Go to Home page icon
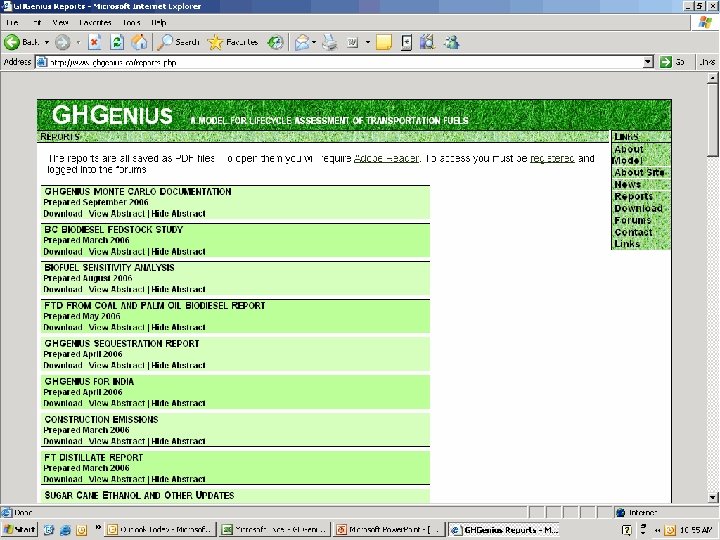The width and height of the screenshot is (720, 540). 139,42
